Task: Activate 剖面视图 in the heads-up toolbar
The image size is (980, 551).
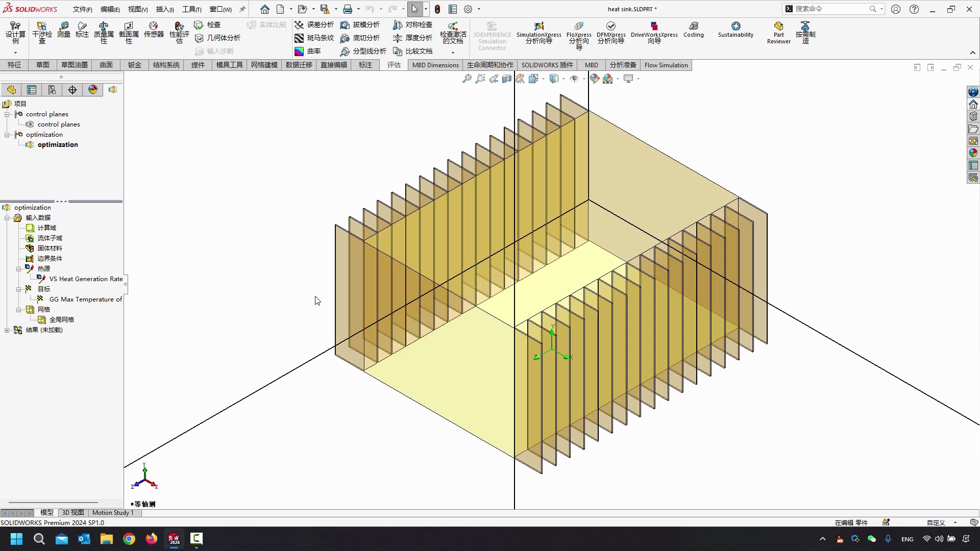Action: point(506,79)
